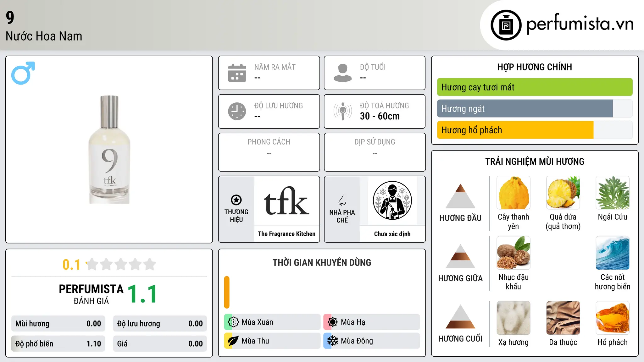
Task: Click the Mùa Xuân flower icon
Action: pos(233,322)
